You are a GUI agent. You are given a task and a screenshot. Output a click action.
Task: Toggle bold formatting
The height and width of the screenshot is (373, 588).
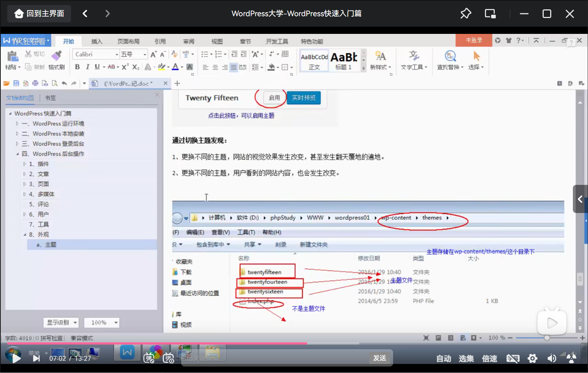tap(77, 67)
